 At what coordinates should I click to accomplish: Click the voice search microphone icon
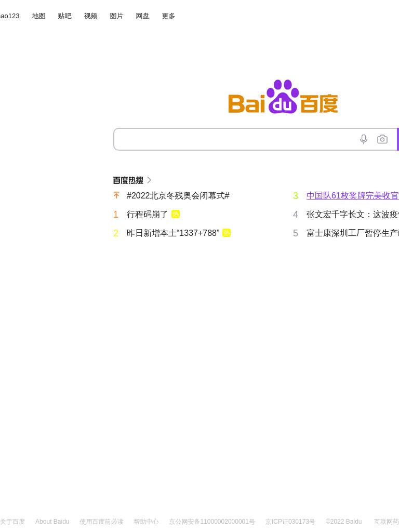pos(363,139)
